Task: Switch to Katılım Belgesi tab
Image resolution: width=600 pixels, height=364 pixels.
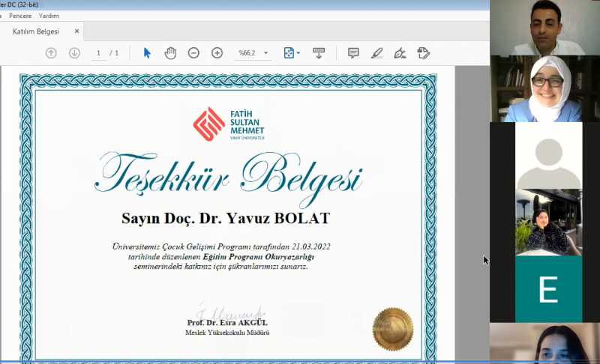Action: pos(36,31)
